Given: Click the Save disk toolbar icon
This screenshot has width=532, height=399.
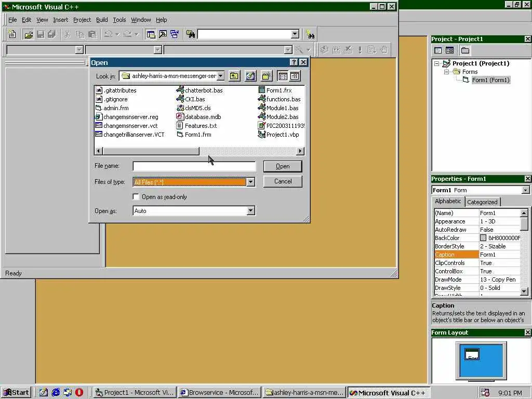Looking at the screenshot, I should 41,34.
